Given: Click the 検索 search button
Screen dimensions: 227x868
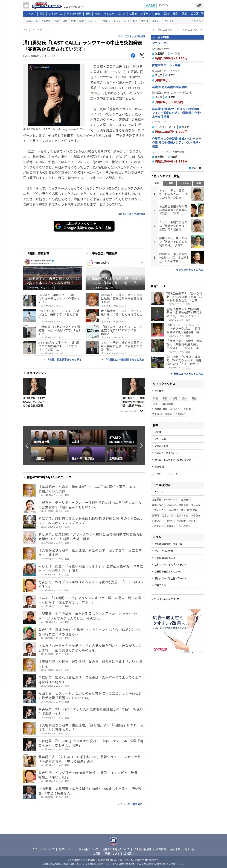Looking at the screenshot, I should click(199, 5).
